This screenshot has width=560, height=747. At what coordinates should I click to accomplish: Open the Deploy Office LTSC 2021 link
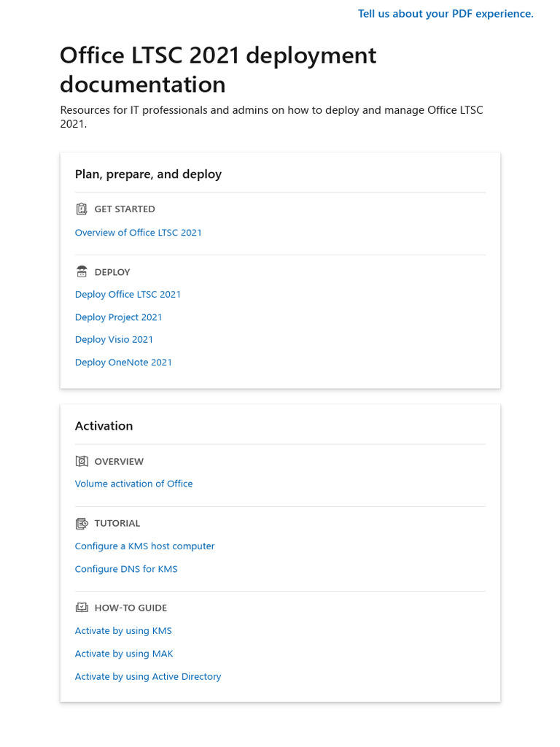pos(128,295)
